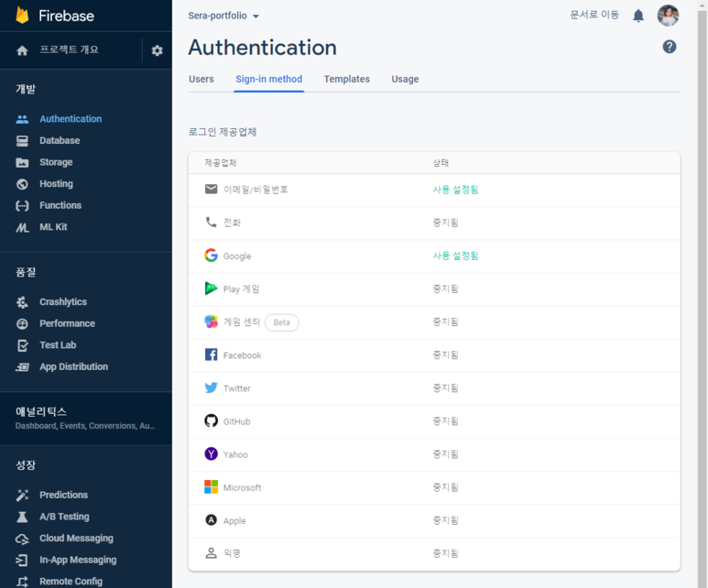The image size is (708, 588).
Task: Click 사용 설정됨 status for 이메일/비밀번호
Action: [x=455, y=190]
